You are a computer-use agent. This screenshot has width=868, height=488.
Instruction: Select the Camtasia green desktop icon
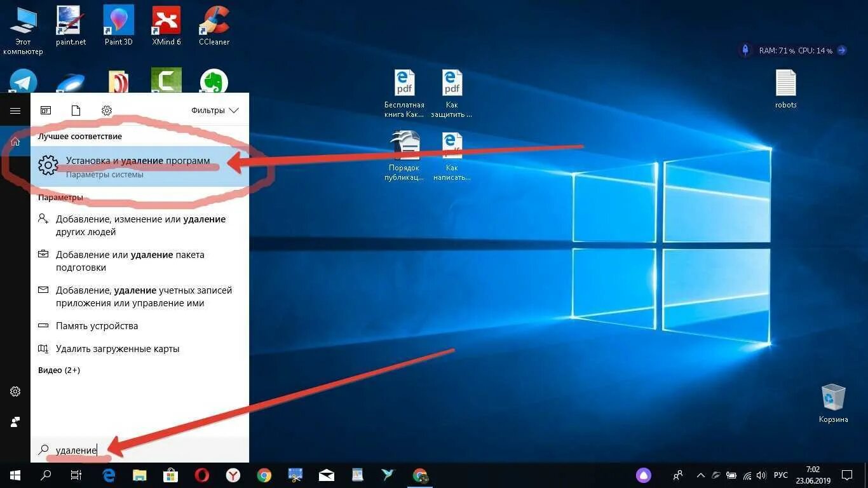click(166, 81)
